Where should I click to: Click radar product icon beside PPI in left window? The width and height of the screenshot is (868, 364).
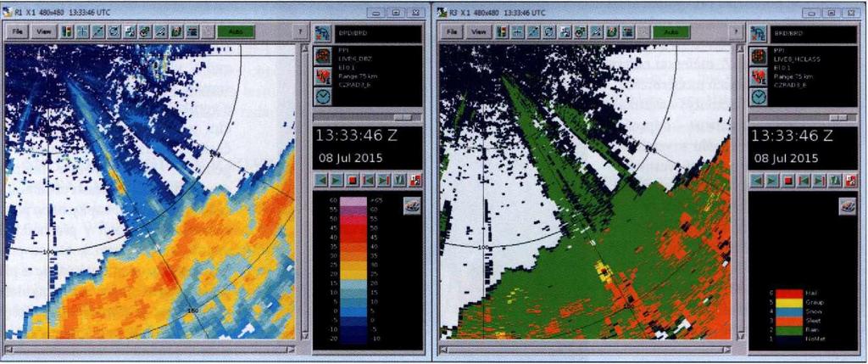coord(323,55)
